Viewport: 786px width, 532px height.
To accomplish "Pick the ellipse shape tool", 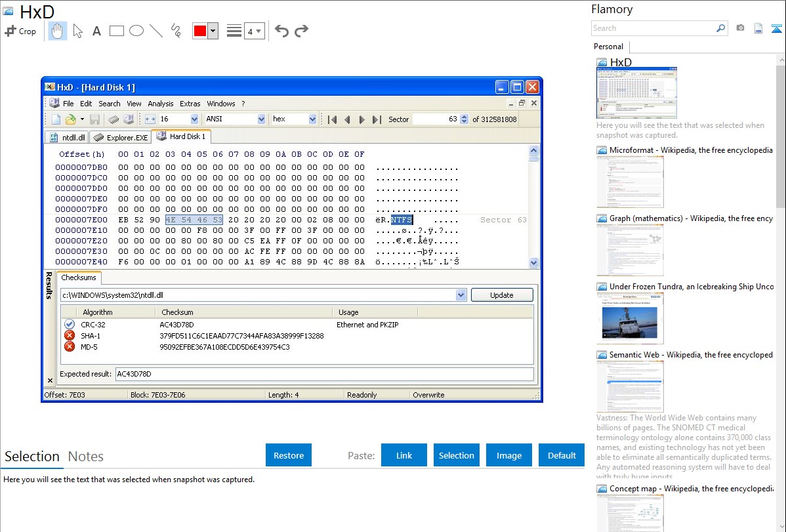I will [x=136, y=31].
